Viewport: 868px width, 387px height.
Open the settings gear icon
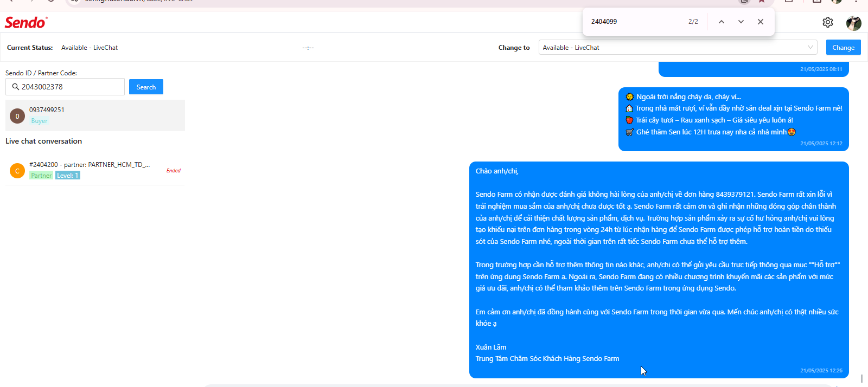(827, 22)
